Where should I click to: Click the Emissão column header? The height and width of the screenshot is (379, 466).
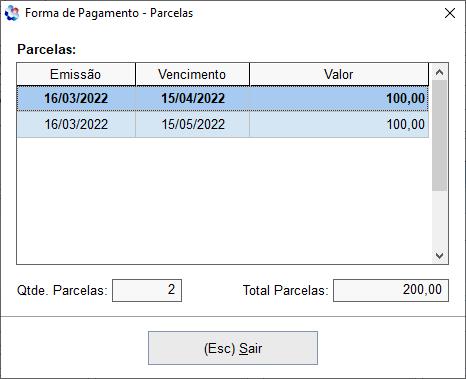coord(76,74)
